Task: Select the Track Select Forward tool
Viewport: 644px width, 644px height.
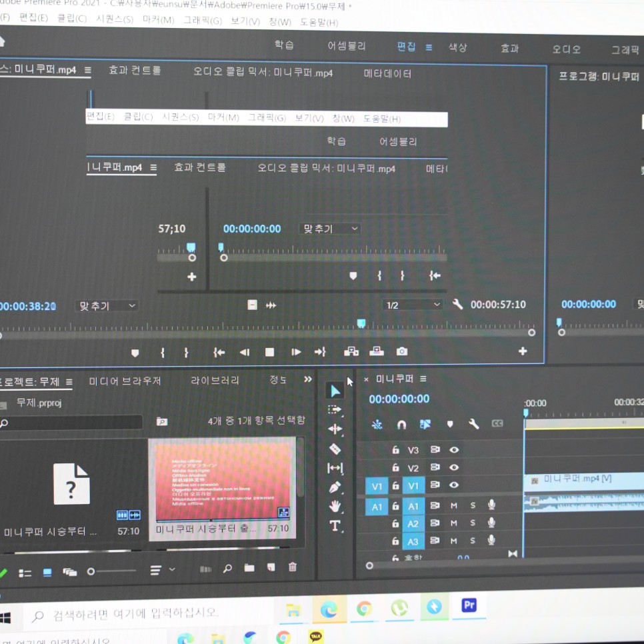Action: (335, 409)
